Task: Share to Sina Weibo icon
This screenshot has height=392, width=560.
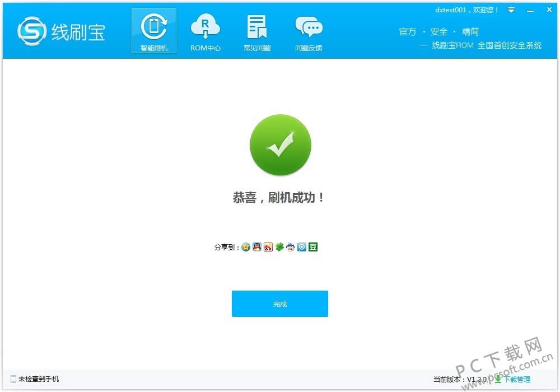Action: 268,247
